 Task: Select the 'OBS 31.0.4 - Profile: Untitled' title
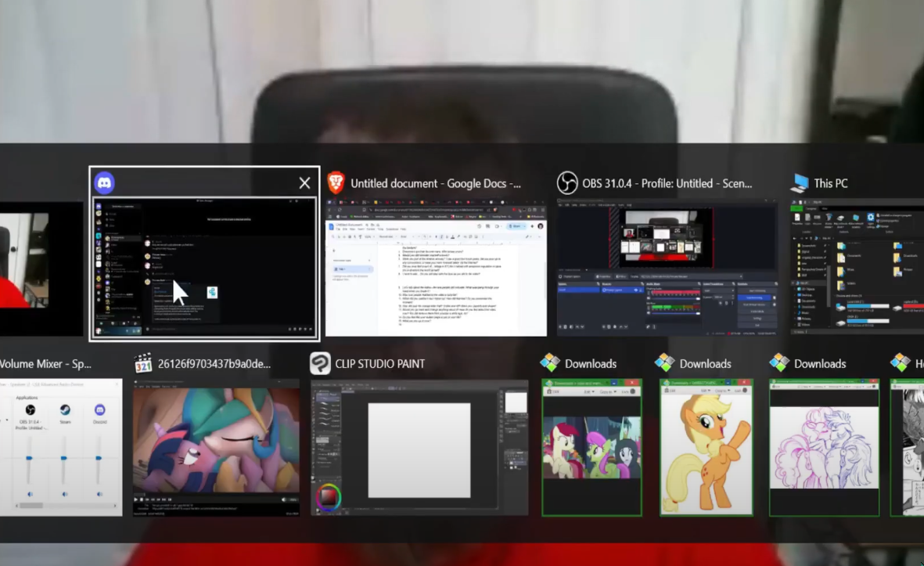pyautogui.click(x=667, y=183)
